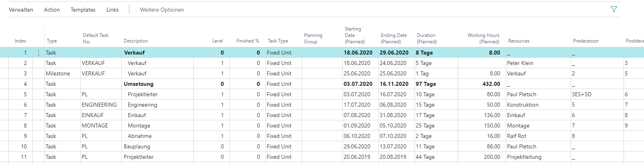Click the Level column header
The image size is (644, 164).
(x=217, y=41)
